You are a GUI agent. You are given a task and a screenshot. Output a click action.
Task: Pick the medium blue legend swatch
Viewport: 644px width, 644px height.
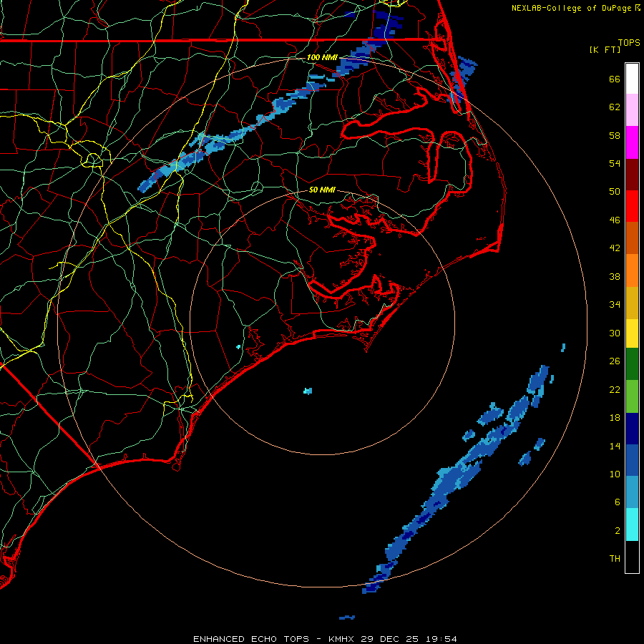[632, 460]
